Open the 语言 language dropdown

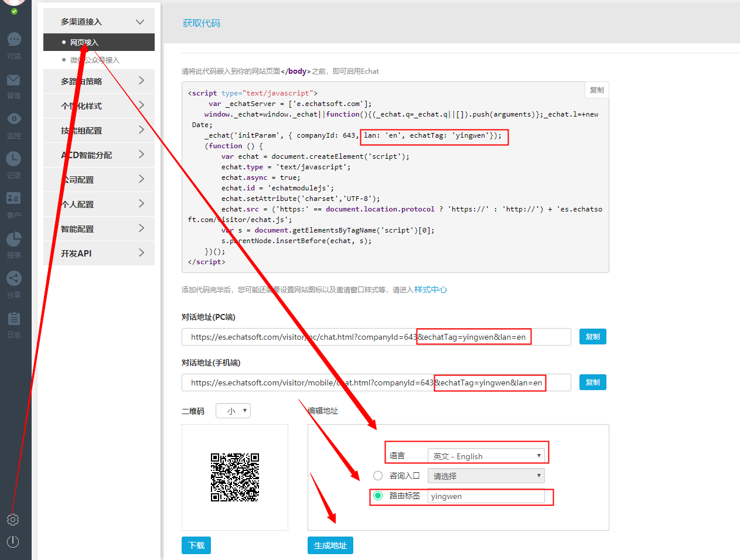(x=486, y=456)
